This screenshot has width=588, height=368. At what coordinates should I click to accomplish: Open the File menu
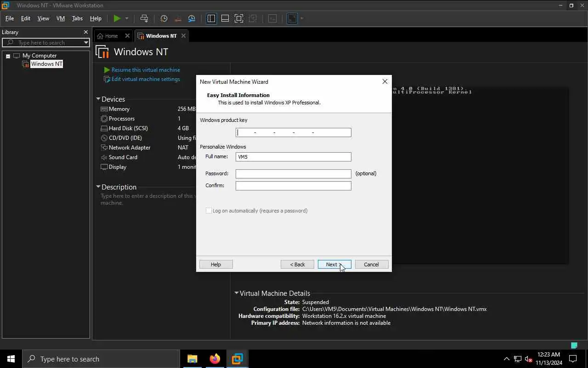(x=10, y=18)
